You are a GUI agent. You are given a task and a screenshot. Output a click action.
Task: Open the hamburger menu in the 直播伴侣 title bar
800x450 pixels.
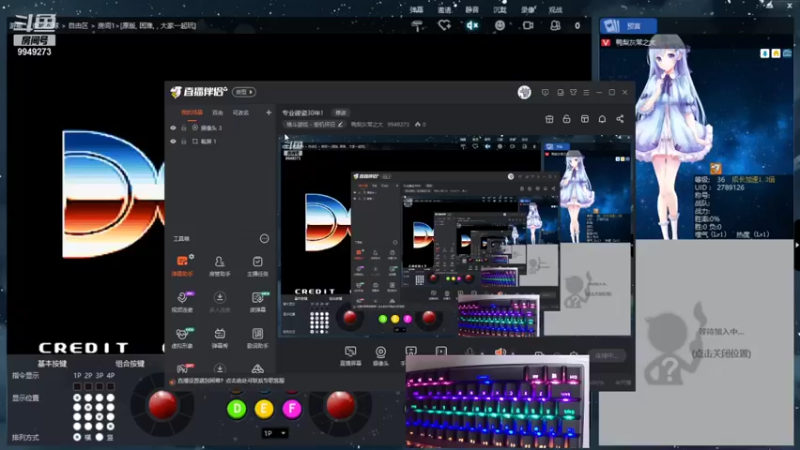coord(586,92)
